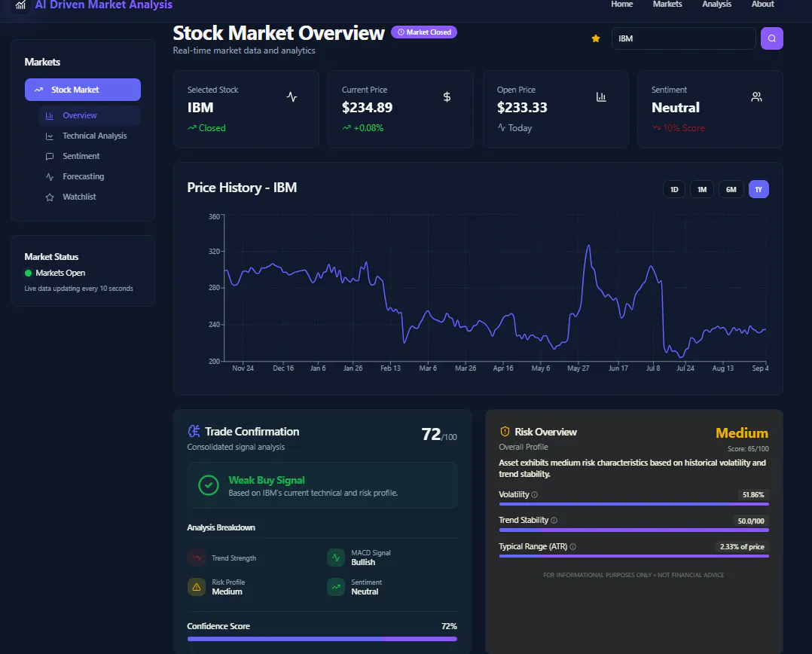Click the app logo chart icon
Image resolution: width=812 pixels, height=654 pixels.
coord(21,5)
